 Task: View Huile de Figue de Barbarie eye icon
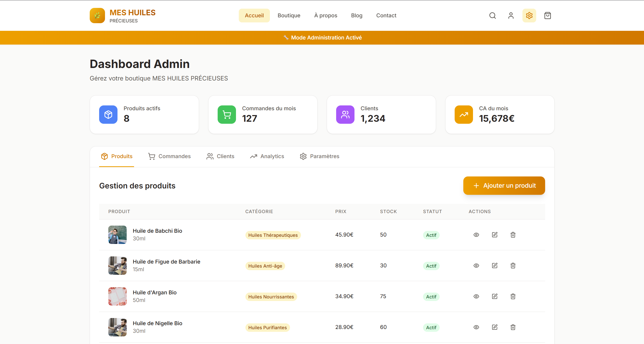coord(476,266)
